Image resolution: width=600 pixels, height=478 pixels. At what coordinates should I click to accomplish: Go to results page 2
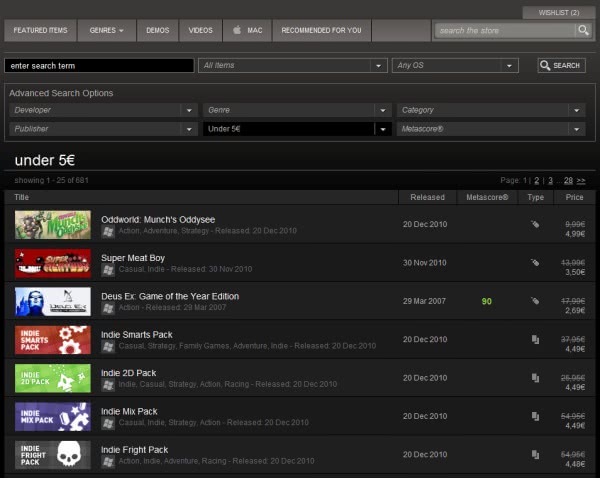coord(536,180)
